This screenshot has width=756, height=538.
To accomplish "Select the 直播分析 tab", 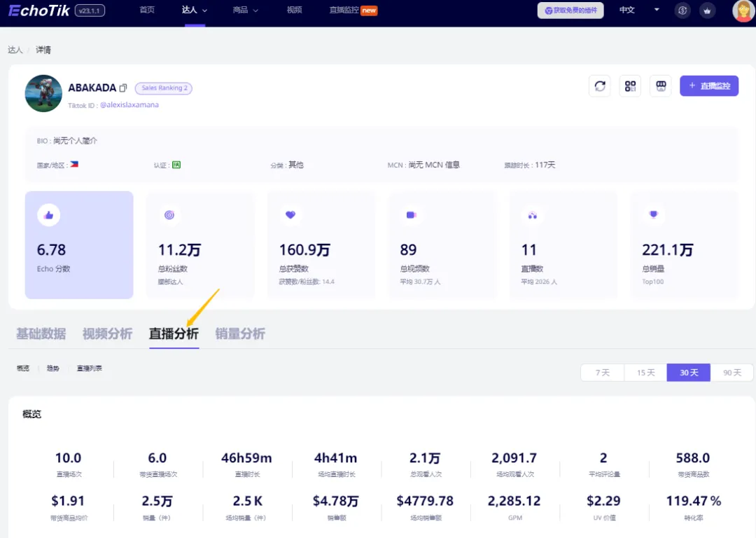I will tap(174, 333).
